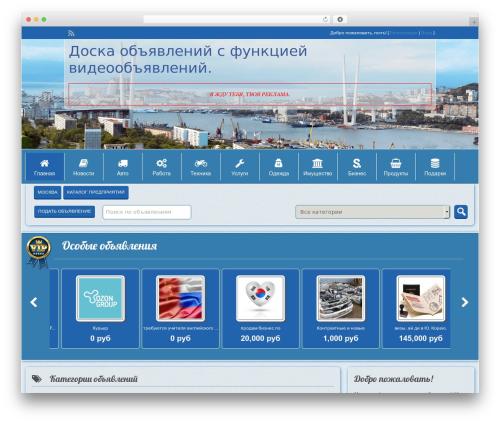
Task: Show next VIP ads with right arrow
Action: (465, 302)
